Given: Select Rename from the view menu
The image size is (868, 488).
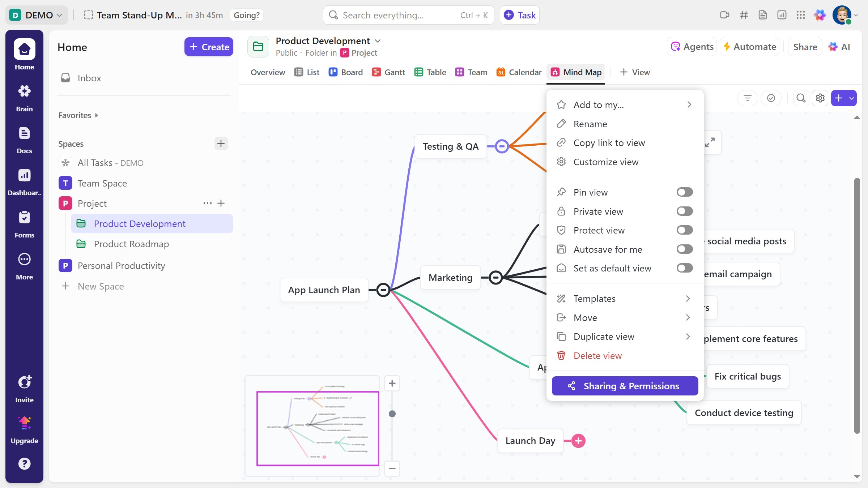Looking at the screenshot, I should 590,124.
